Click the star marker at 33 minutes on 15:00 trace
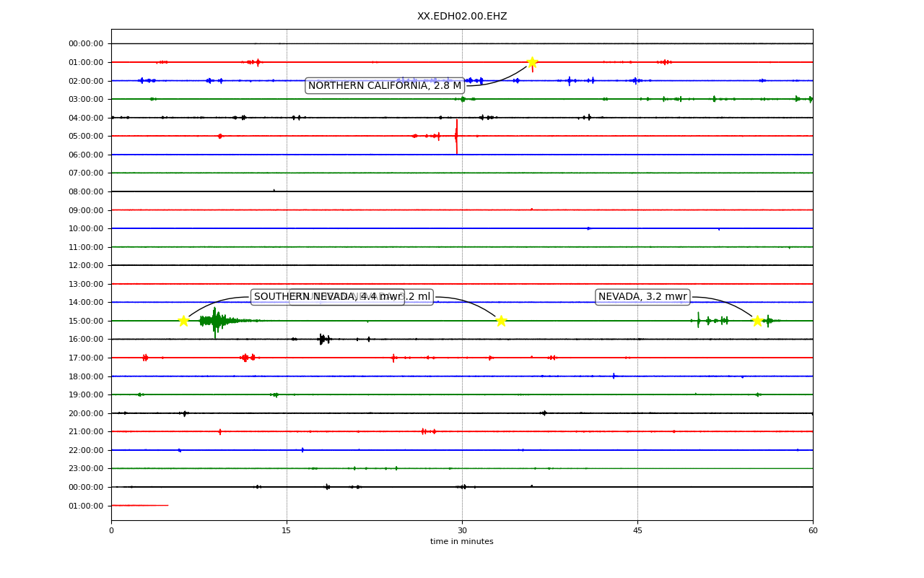 tap(501, 321)
